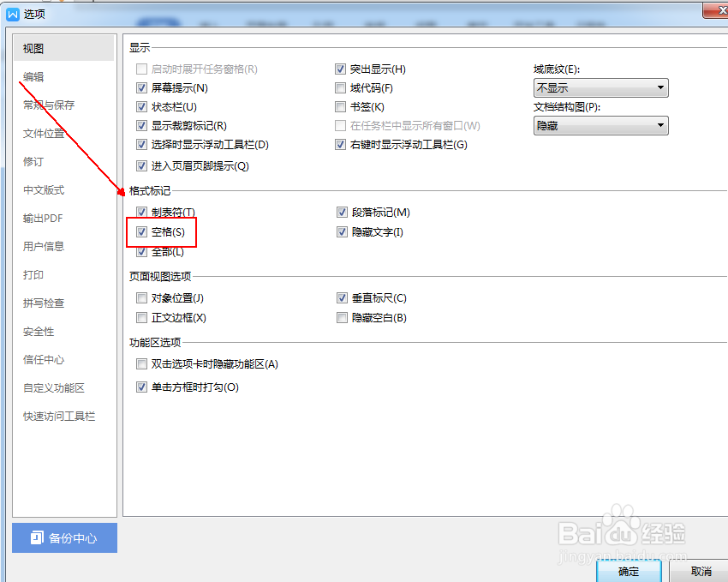Enable the 对象位置(J) checkbox

tap(141, 297)
